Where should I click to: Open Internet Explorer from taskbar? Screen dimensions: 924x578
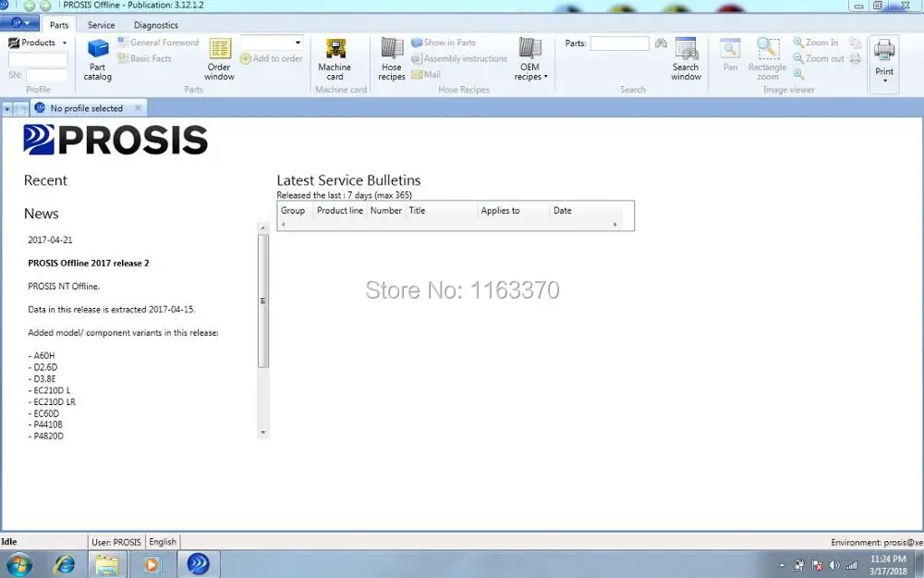[65, 564]
